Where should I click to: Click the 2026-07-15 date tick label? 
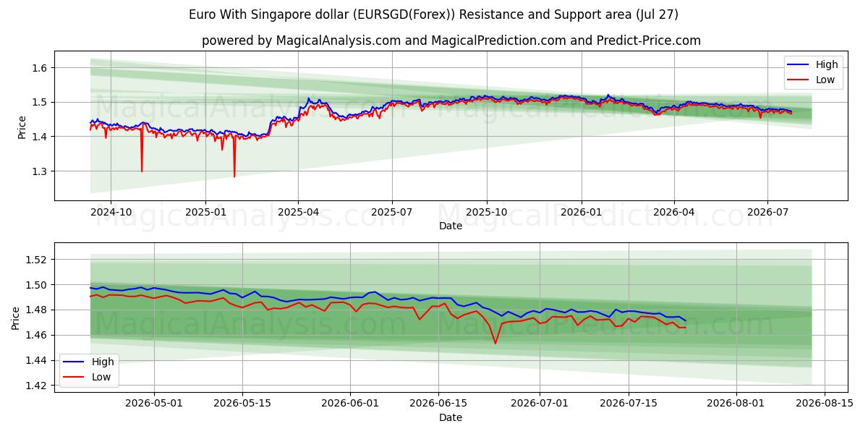[x=628, y=404]
